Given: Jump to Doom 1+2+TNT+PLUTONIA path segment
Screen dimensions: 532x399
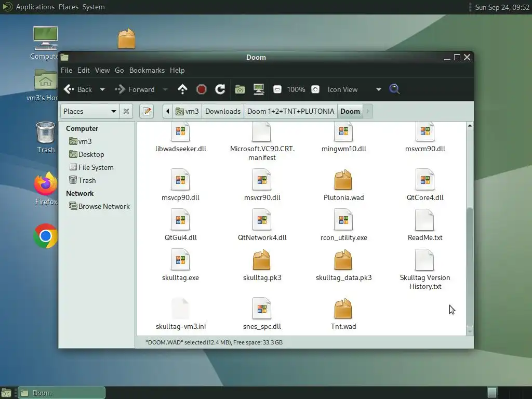Looking at the screenshot, I should click(x=290, y=111).
